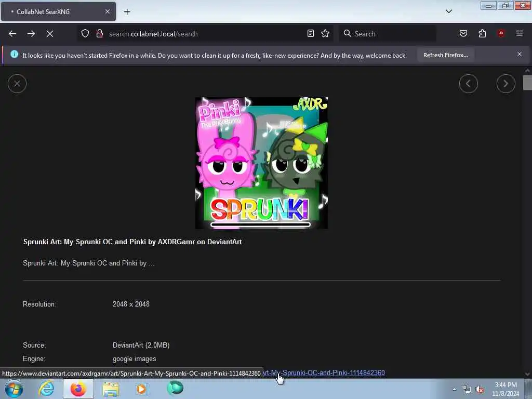The width and height of the screenshot is (532, 399).
Task: Open the taskbar clock 3:44 PM
Action: point(506,389)
